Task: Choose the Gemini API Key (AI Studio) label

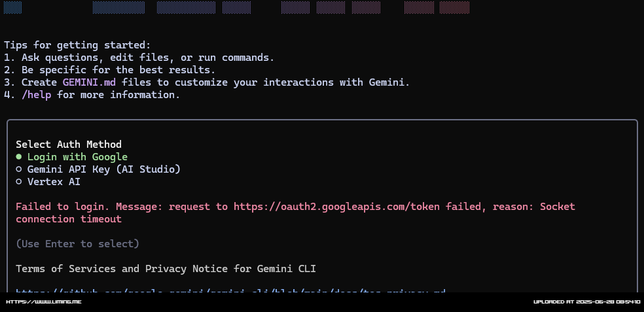Action: point(104,169)
